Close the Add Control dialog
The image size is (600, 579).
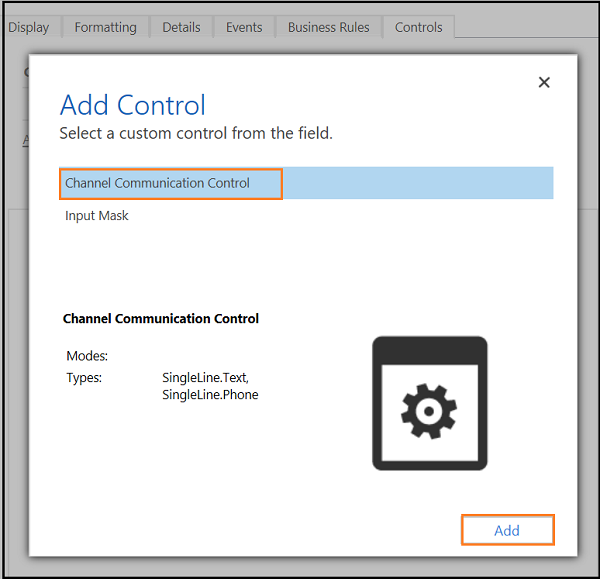tap(544, 82)
